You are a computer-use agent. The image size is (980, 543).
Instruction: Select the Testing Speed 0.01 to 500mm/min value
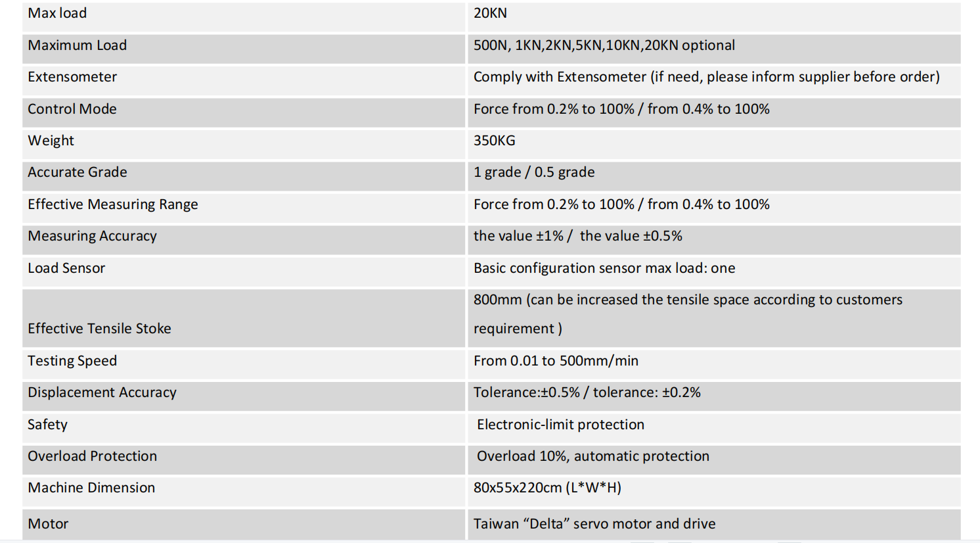click(x=556, y=361)
